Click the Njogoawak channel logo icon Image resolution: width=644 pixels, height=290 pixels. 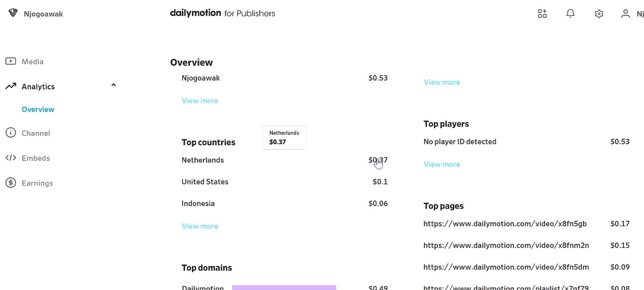coord(13,13)
